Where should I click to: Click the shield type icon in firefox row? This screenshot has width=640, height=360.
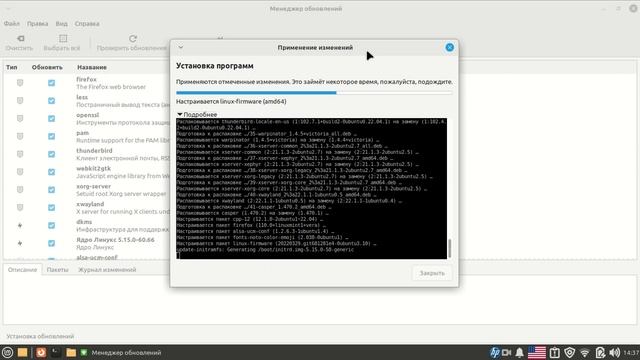tap(20, 83)
